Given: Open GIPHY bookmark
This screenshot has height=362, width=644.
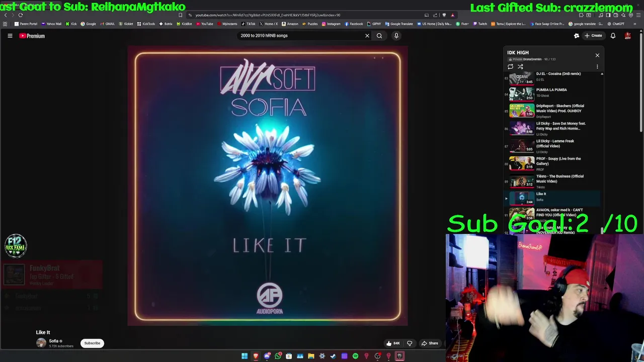Looking at the screenshot, I should [x=374, y=24].
